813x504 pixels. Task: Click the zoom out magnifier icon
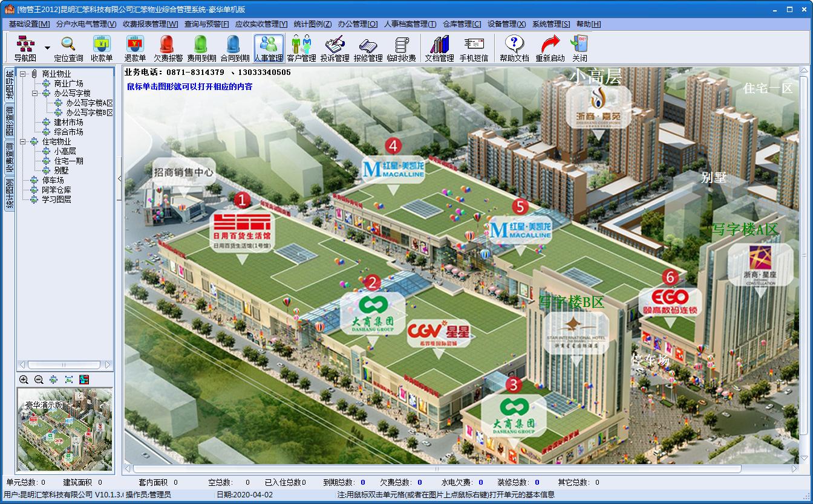pyautogui.click(x=39, y=380)
